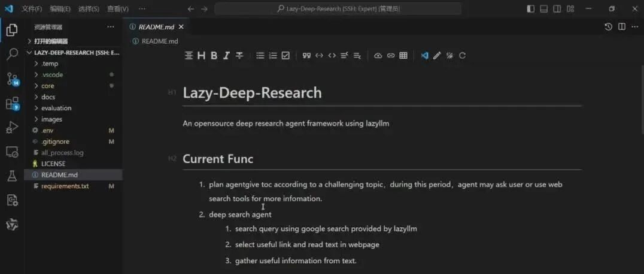Viewport: 644px width, 274px height.
Task: Open the Testing flask view
Action: (x=12, y=176)
